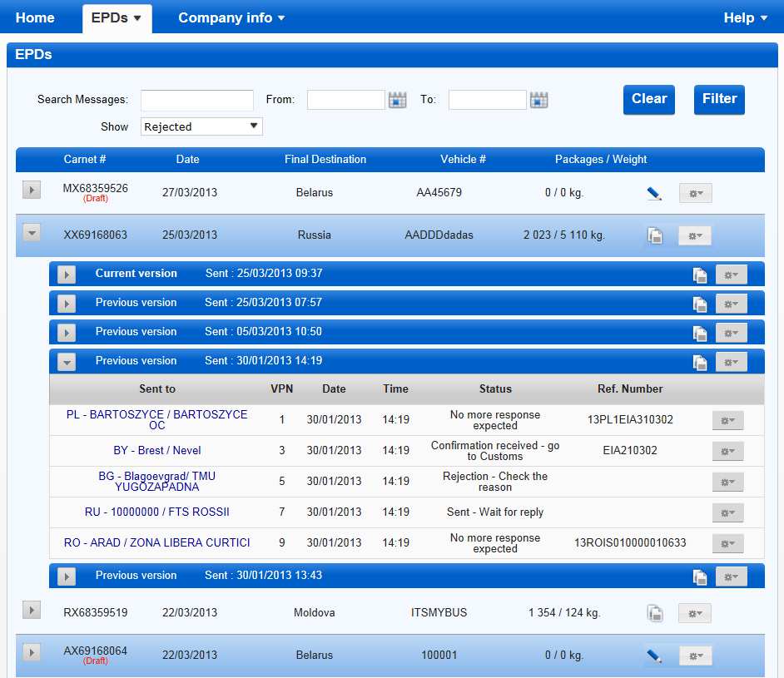Edit draft carnet MX68359526 with pencil icon

(654, 193)
